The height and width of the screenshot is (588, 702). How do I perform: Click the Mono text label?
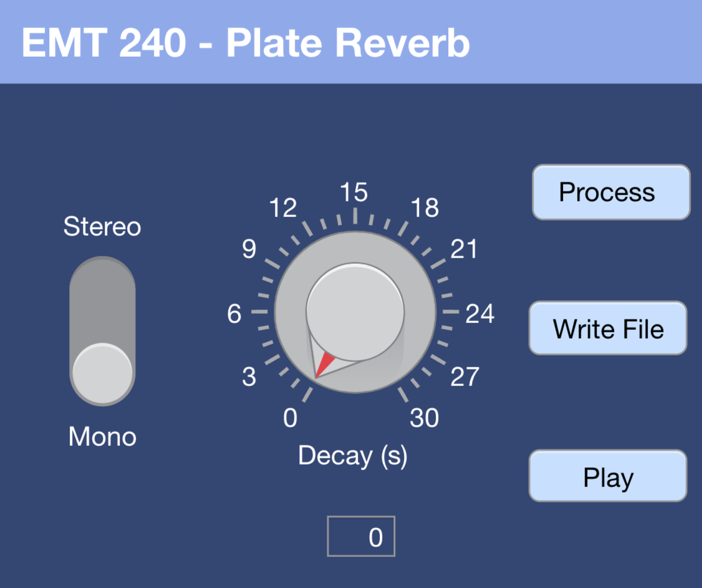102,436
